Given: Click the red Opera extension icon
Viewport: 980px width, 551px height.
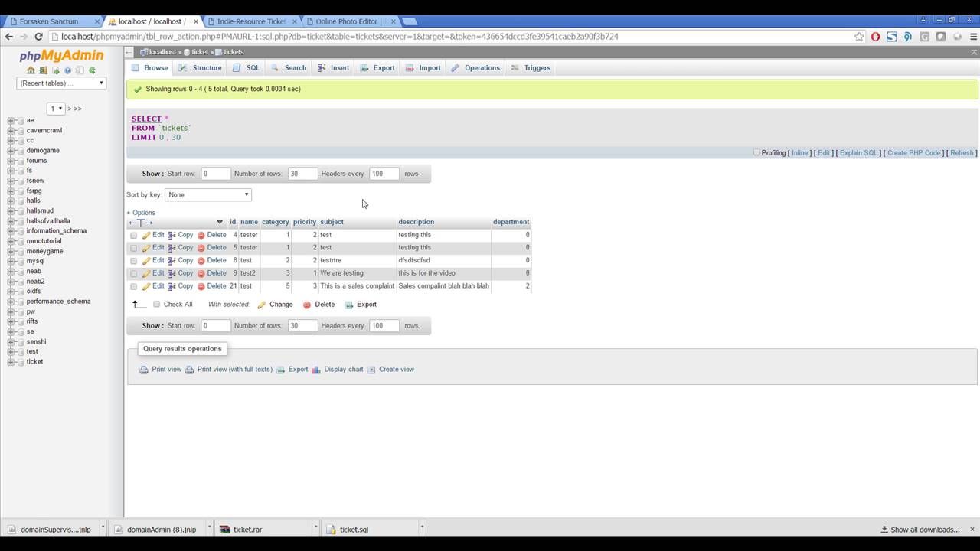Looking at the screenshot, I should [875, 37].
